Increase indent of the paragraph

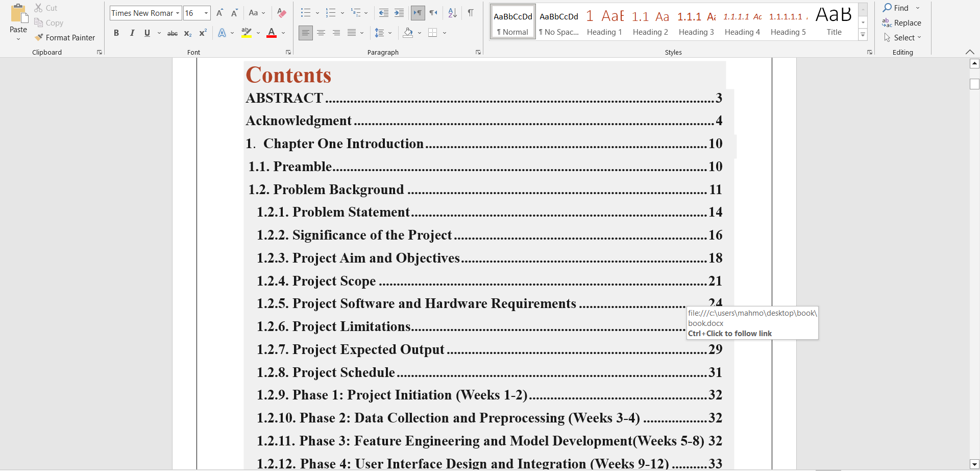399,13
